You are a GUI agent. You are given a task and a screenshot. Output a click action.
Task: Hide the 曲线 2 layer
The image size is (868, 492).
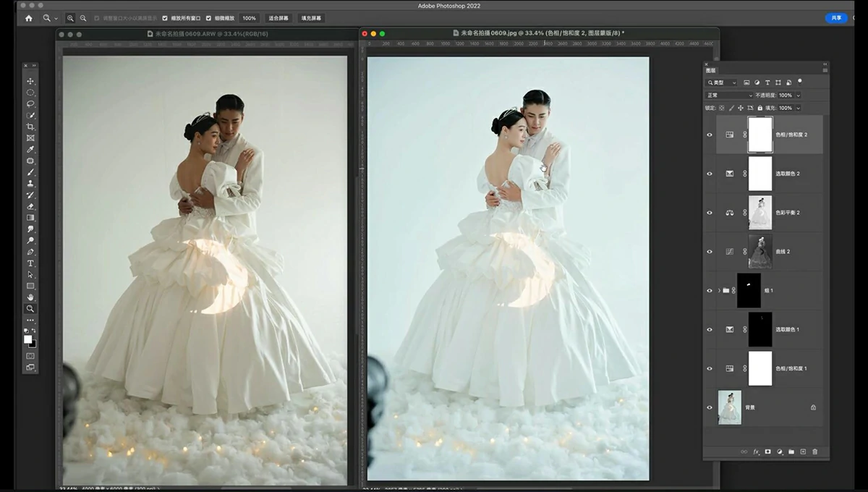[710, 252]
